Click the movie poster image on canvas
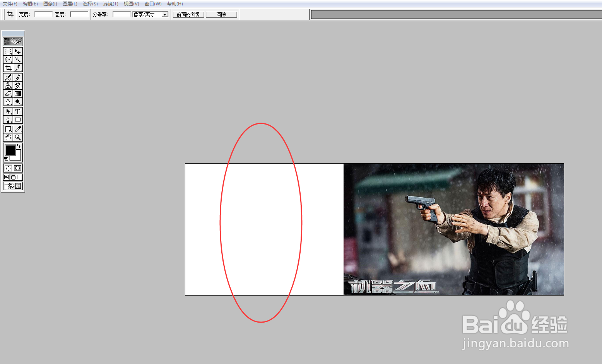The height and width of the screenshot is (364, 602). [x=453, y=229]
